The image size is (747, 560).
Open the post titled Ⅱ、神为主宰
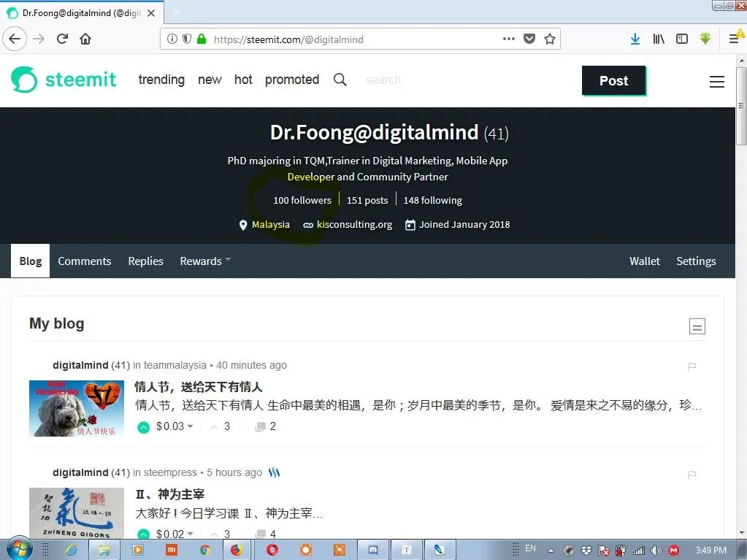[169, 494]
